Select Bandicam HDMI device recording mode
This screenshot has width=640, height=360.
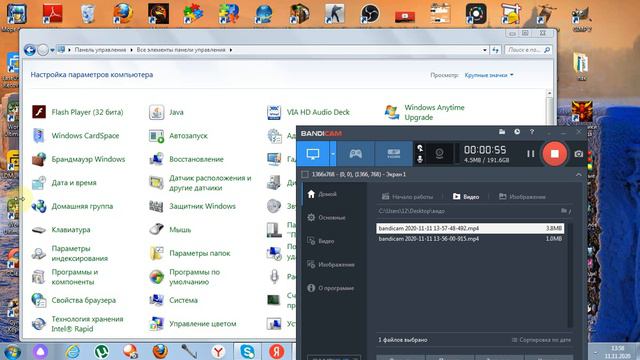coord(393,154)
